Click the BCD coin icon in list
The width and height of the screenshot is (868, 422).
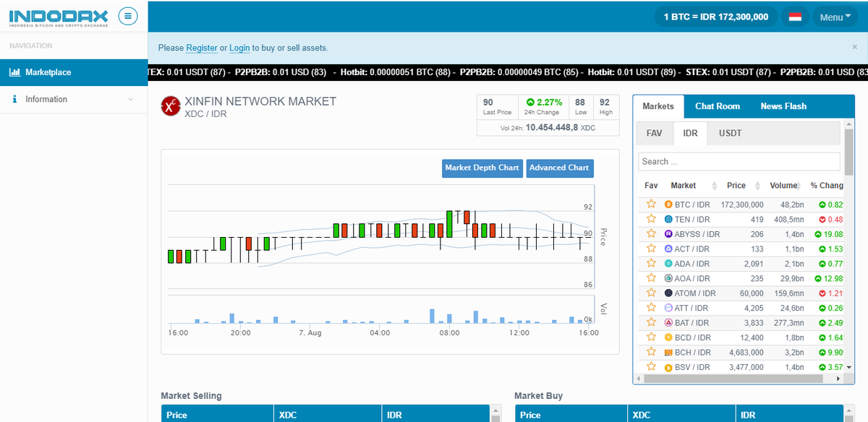[668, 337]
